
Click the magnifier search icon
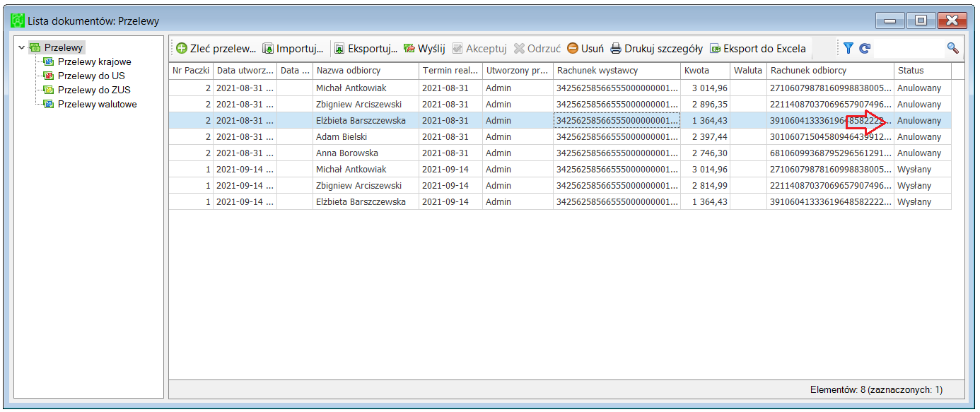pyautogui.click(x=953, y=48)
